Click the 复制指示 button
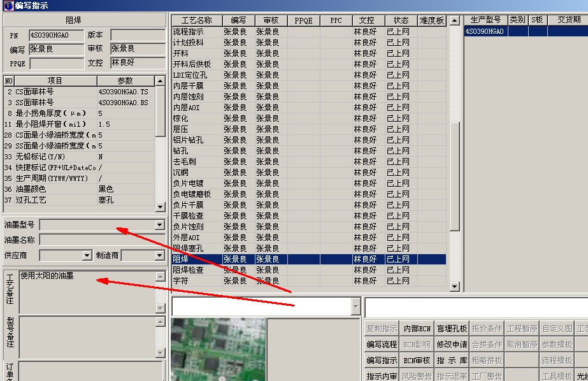Image resolution: width=588 pixels, height=381 pixels. 382,329
